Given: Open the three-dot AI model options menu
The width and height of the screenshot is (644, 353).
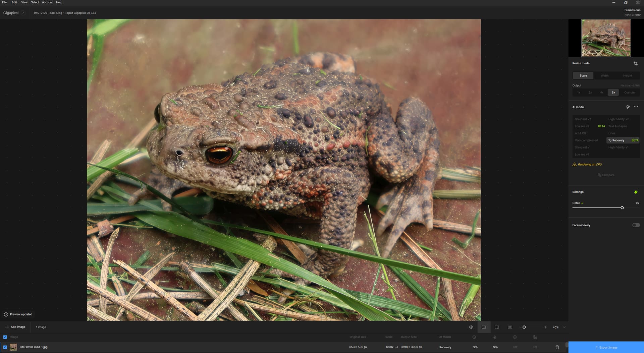Looking at the screenshot, I should pyautogui.click(x=636, y=107).
